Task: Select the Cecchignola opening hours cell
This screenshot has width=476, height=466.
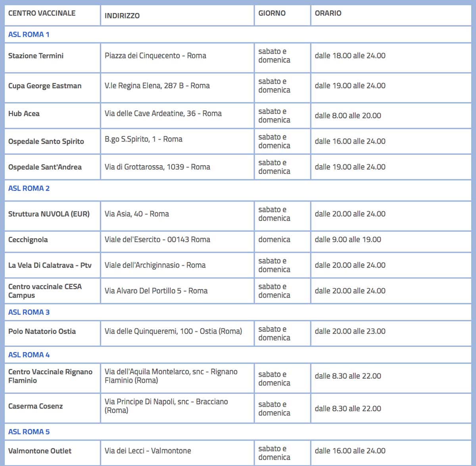Action: pos(391,240)
